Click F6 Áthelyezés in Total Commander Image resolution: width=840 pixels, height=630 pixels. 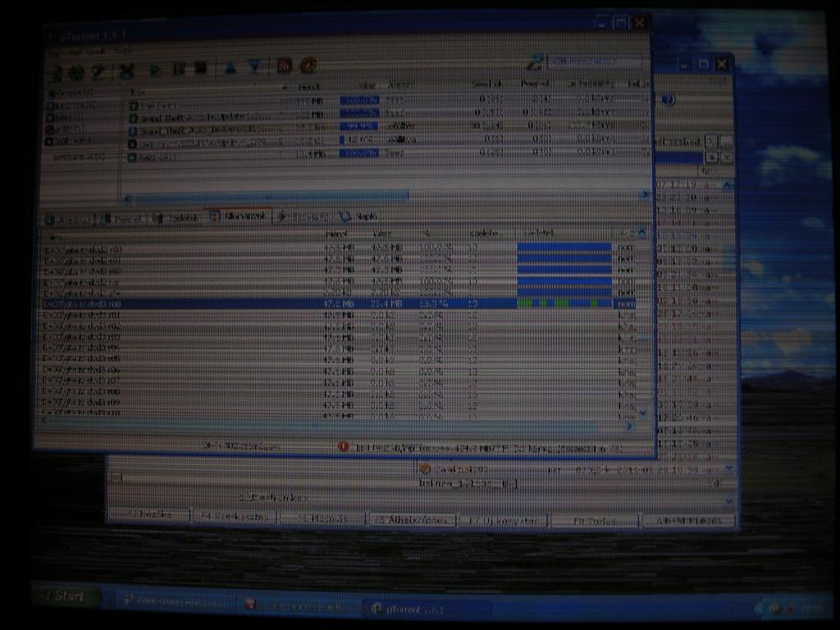point(413,519)
